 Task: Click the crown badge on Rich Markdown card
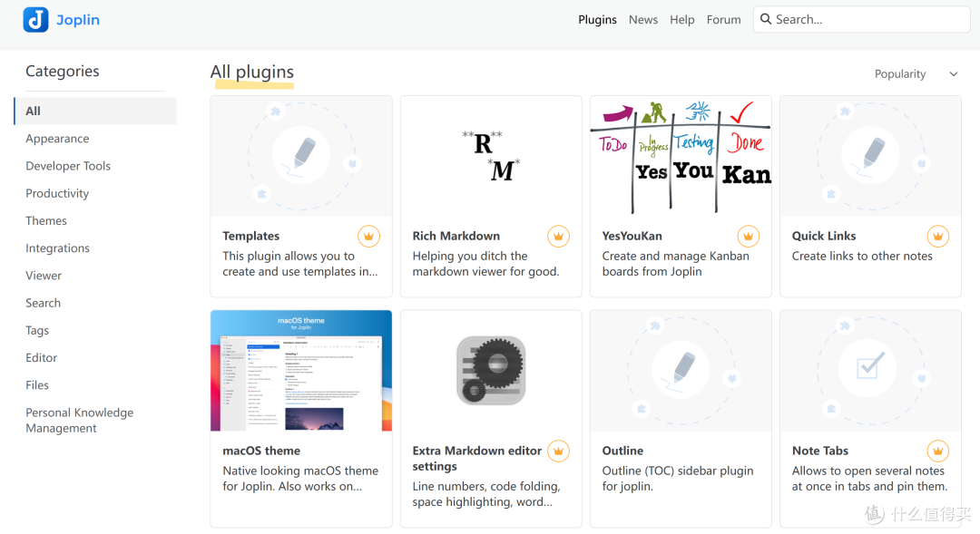pyautogui.click(x=558, y=236)
